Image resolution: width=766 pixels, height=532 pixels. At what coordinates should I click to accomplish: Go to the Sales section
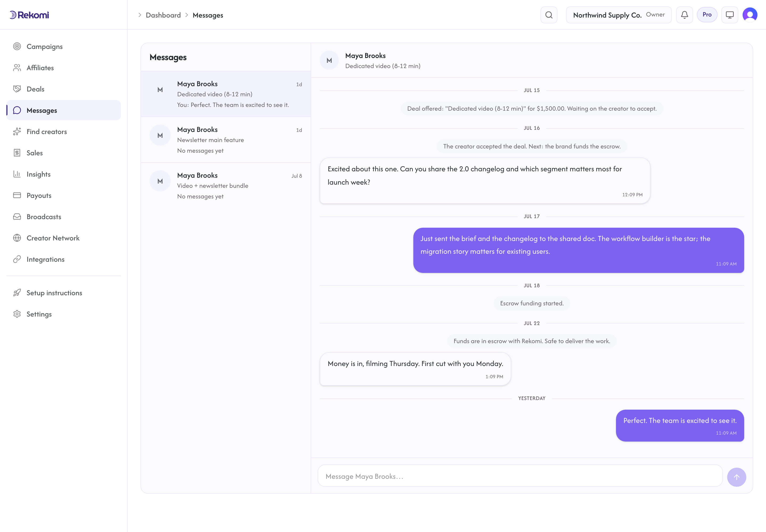pos(63,153)
